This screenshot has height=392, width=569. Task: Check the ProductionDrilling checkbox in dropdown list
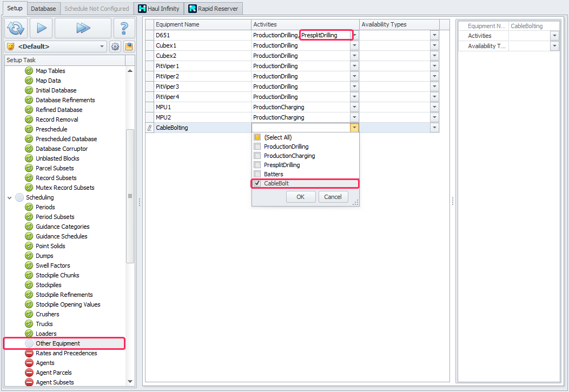257,147
